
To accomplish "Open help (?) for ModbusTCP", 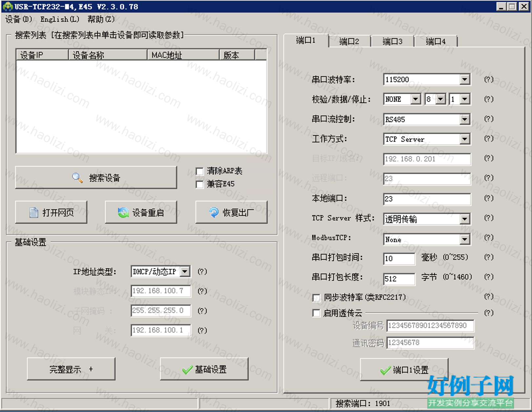I will [x=489, y=237].
